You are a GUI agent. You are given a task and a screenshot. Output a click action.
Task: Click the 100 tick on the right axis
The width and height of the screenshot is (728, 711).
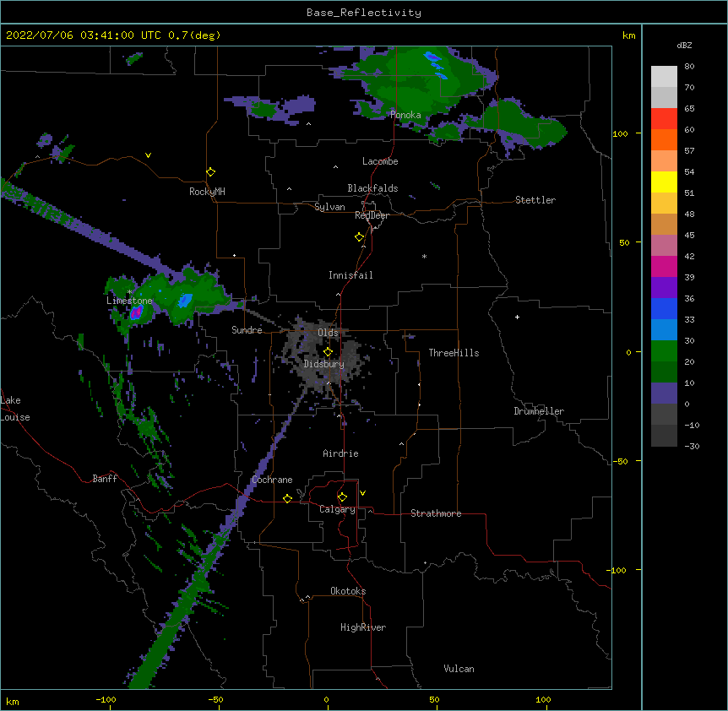point(620,134)
